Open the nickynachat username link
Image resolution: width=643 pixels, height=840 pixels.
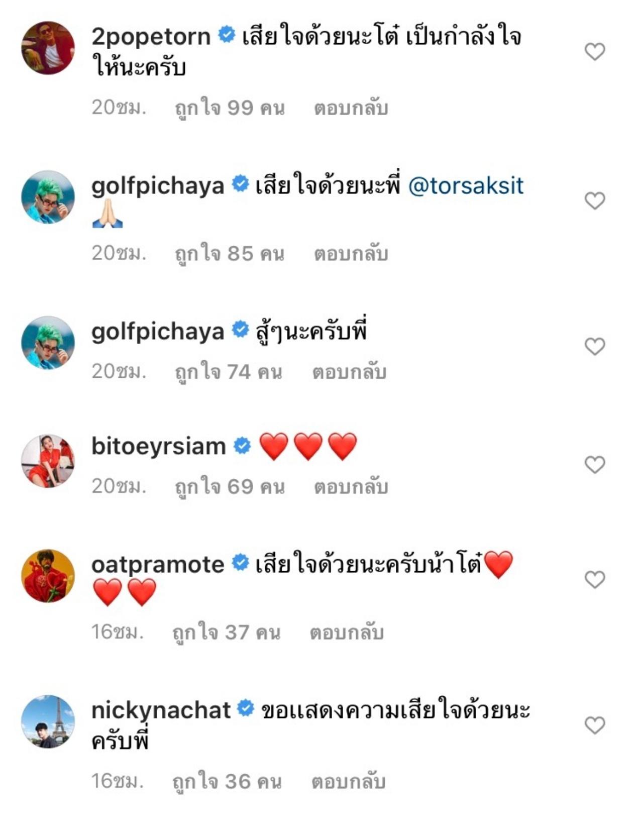tap(161, 710)
